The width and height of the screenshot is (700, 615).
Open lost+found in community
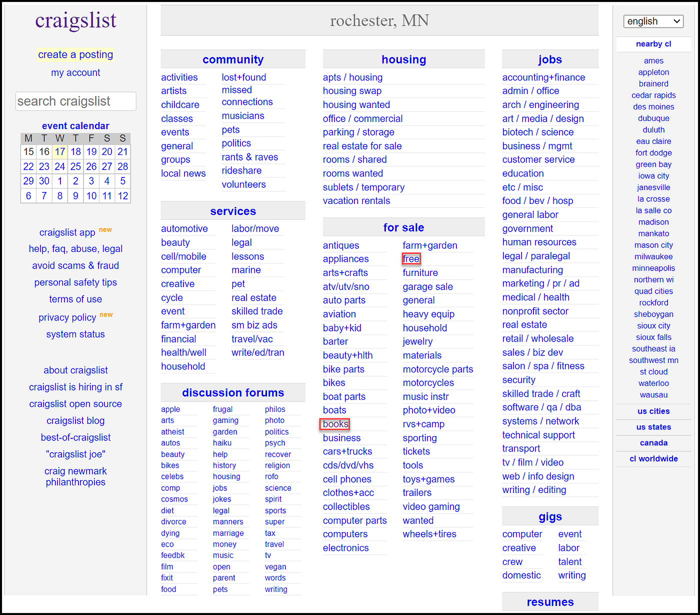[x=244, y=77]
